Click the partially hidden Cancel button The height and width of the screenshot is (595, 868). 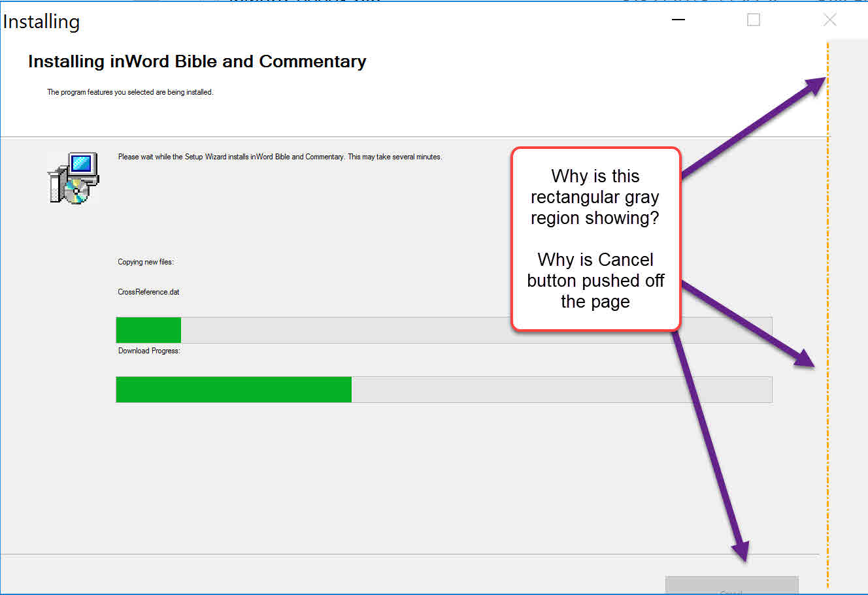tap(731, 585)
